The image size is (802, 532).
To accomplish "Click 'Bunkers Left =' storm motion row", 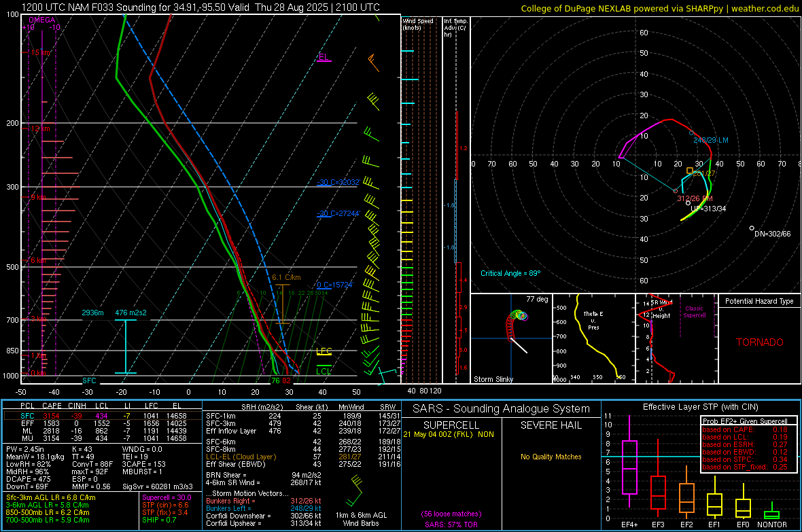I will 264,508.
